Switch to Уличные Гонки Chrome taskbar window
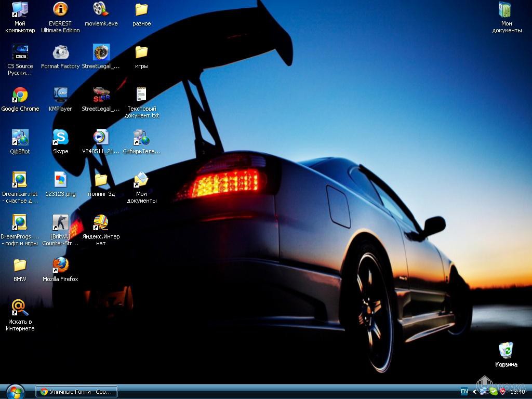The height and width of the screenshot is (399, 532). [77, 392]
